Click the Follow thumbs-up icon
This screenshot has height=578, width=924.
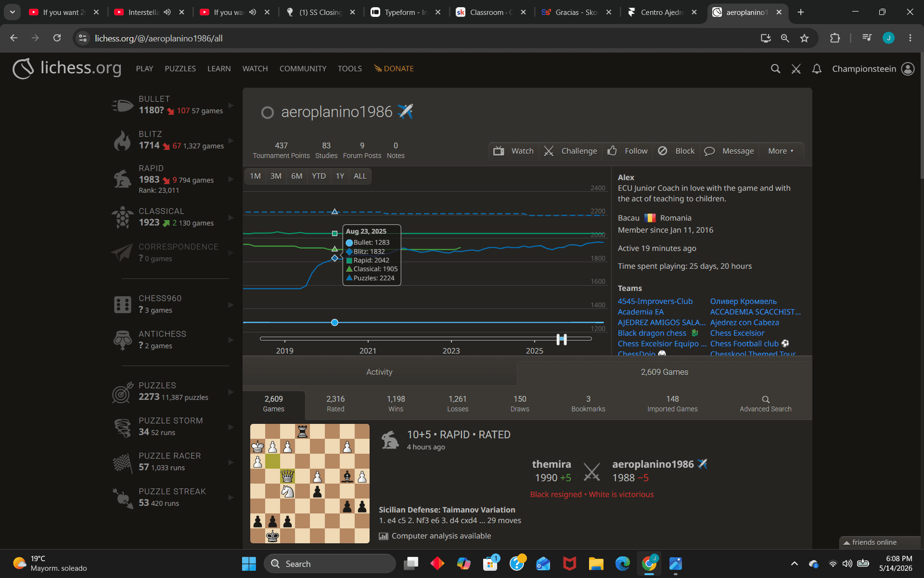point(612,151)
